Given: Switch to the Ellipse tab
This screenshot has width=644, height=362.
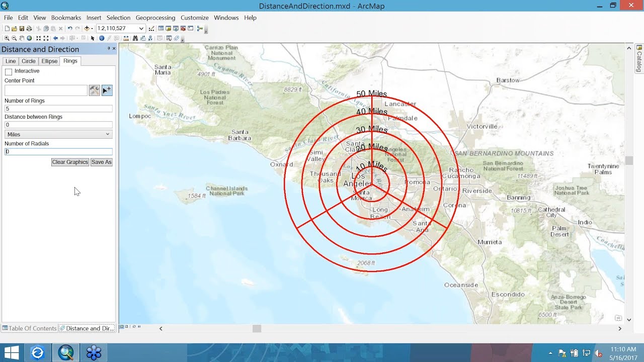Looking at the screenshot, I should 49,61.
